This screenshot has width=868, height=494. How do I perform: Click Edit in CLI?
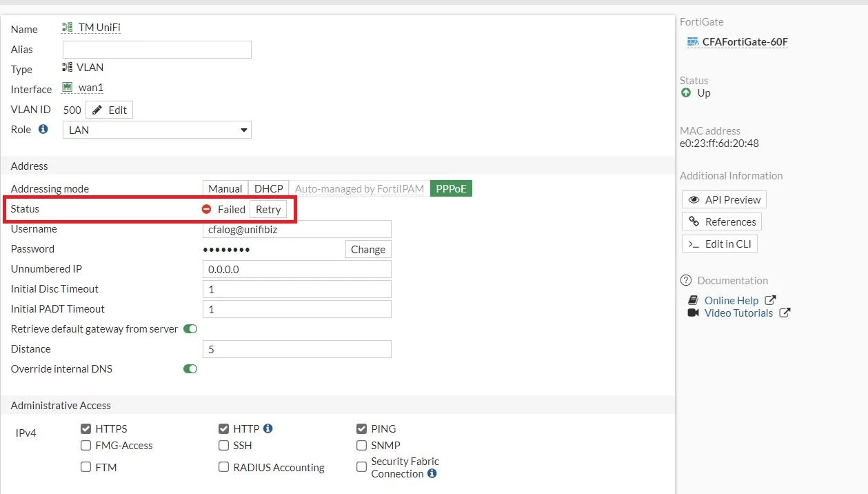click(x=720, y=244)
